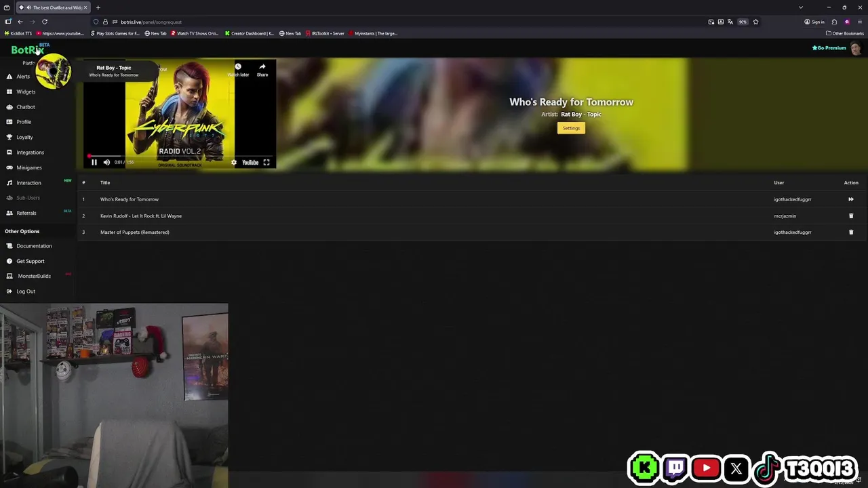
Task: Open the IRLToolkit - Server bookmark
Action: pyautogui.click(x=325, y=33)
